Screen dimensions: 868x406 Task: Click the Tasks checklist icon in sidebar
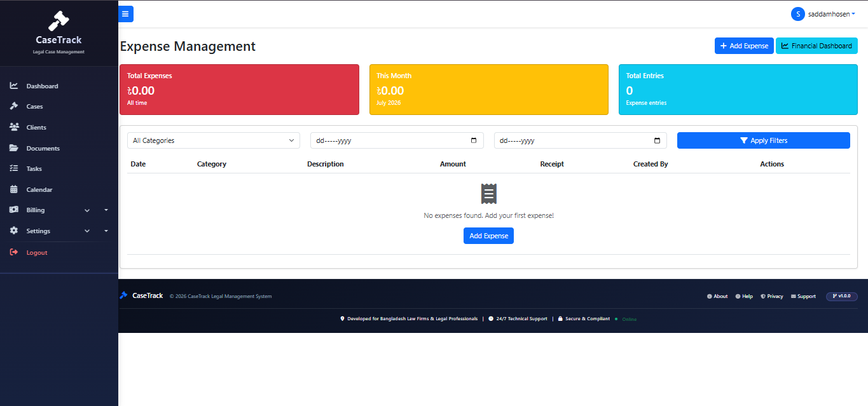(x=14, y=168)
